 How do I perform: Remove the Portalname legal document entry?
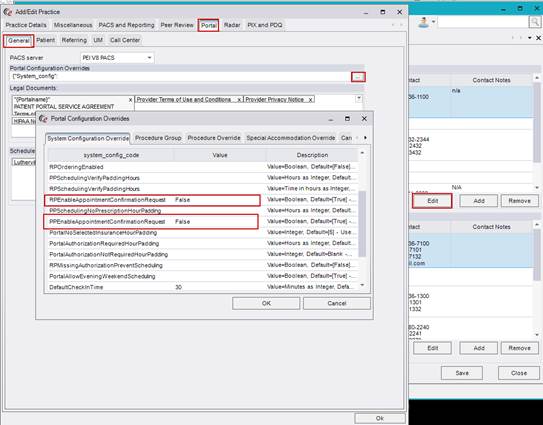[130, 100]
